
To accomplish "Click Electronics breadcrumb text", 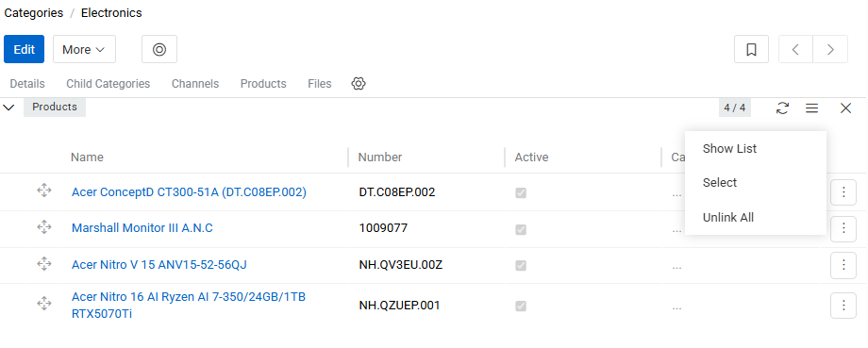I will pos(111,12).
